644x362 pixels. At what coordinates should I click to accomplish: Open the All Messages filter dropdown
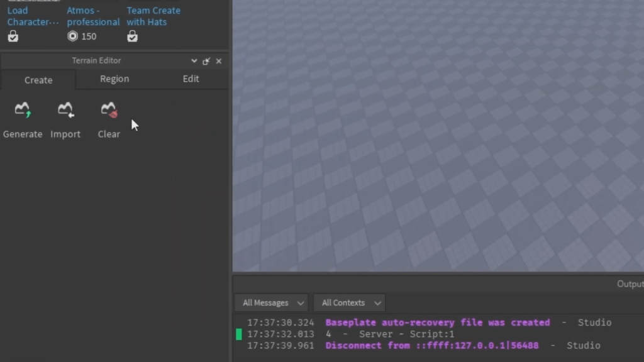[x=271, y=303]
